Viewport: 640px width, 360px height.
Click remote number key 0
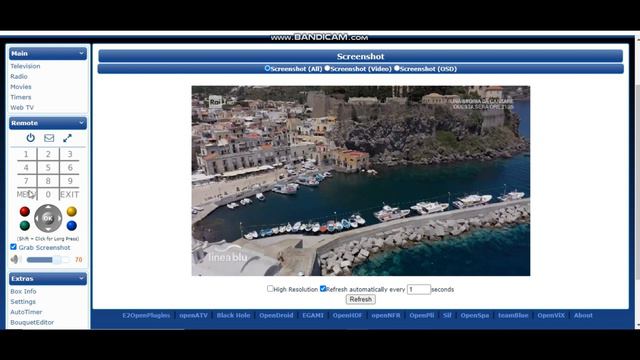coord(48,195)
